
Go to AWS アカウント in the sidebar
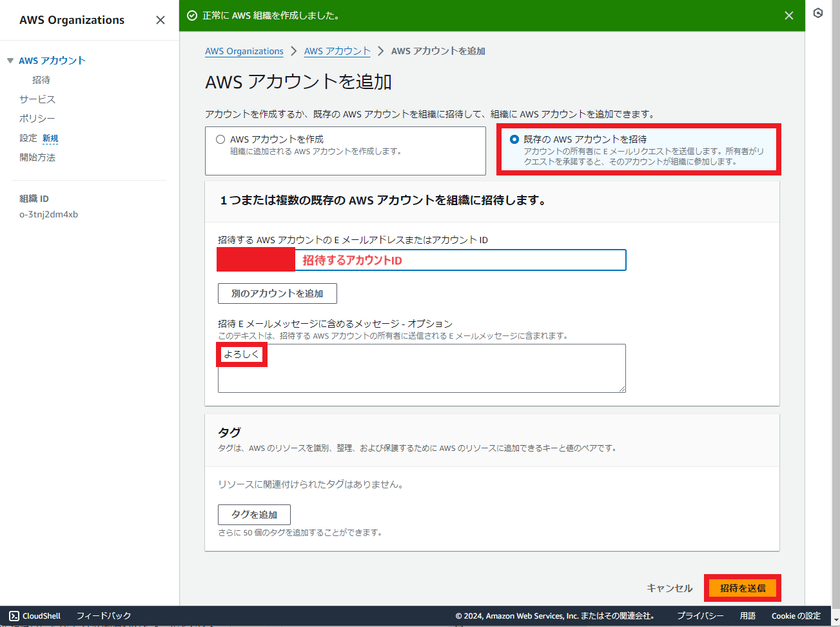point(52,61)
